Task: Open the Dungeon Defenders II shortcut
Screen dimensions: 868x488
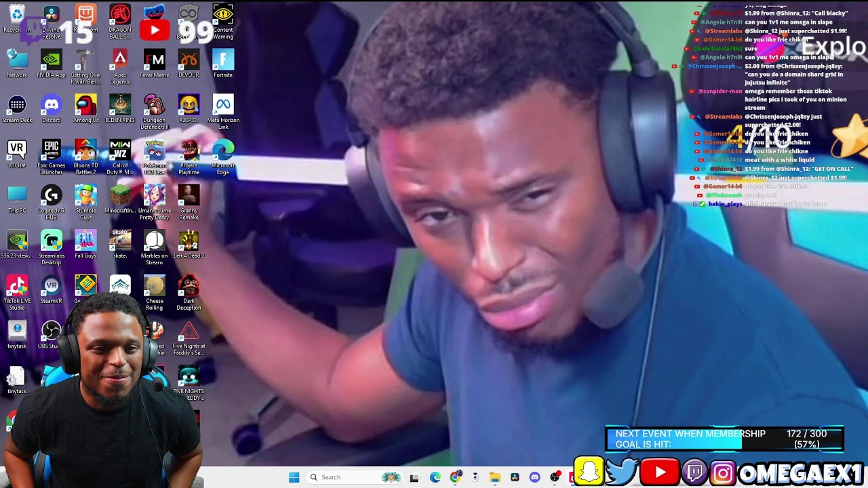Action: click(155, 113)
